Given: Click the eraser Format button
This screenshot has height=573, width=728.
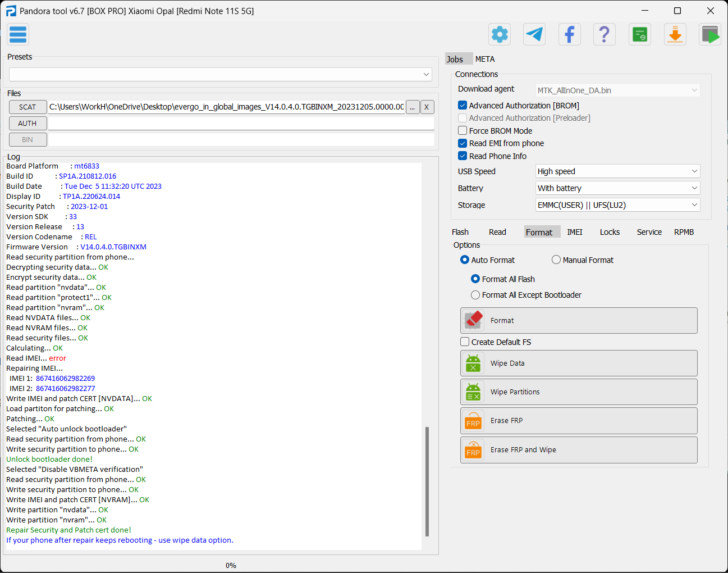Looking at the screenshot, I should coord(579,320).
